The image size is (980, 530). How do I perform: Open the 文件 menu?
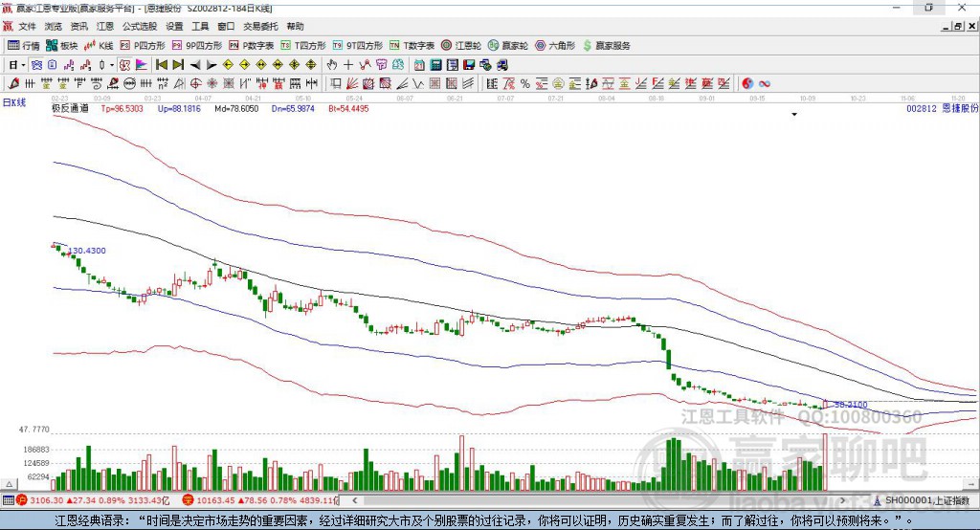pyautogui.click(x=27, y=26)
